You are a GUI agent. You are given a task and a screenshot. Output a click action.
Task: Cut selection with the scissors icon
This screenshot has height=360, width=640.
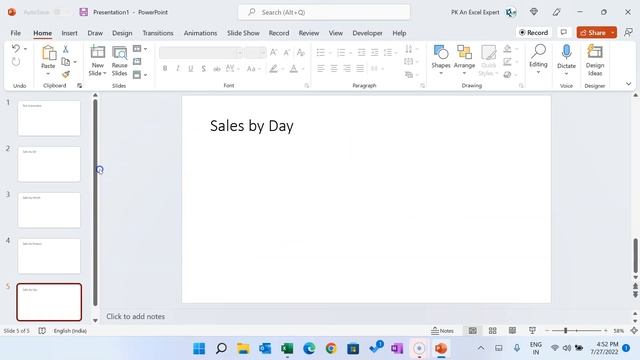65,49
